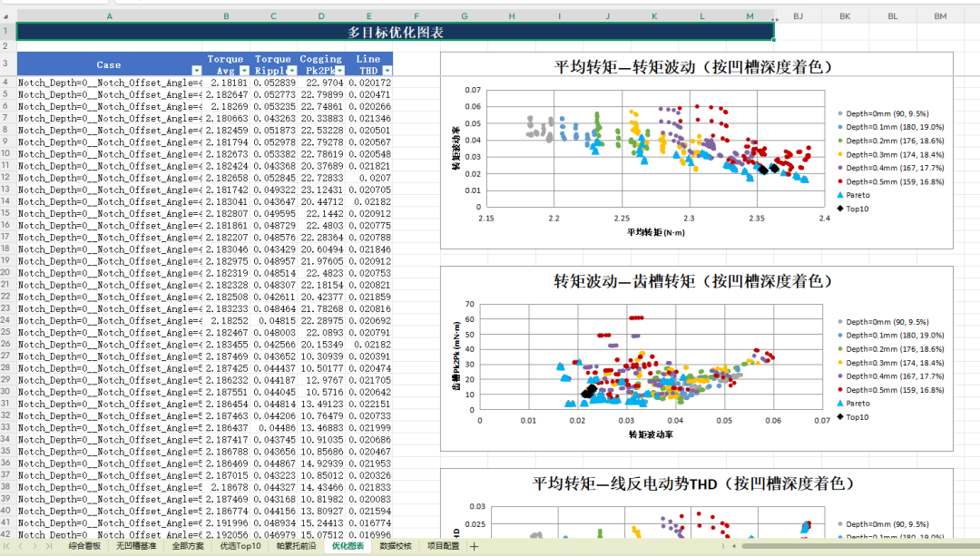The height and width of the screenshot is (556, 980).
Task: Click Top10 legend entry in second chart
Action: [852, 417]
